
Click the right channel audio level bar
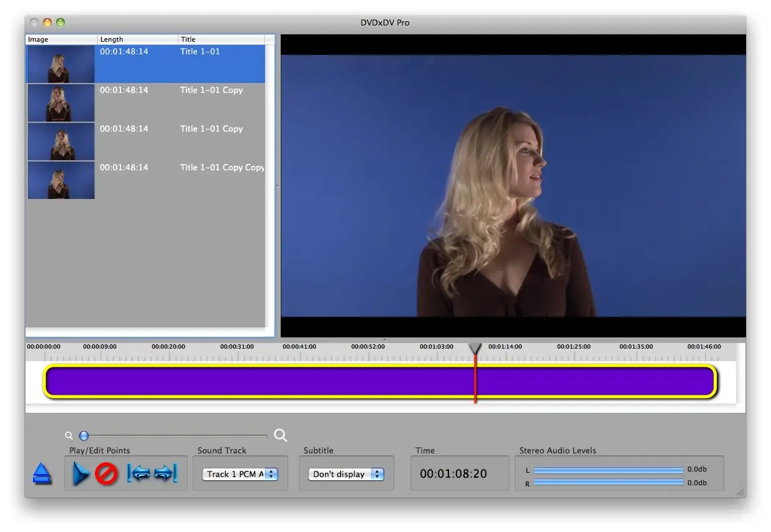(x=608, y=482)
